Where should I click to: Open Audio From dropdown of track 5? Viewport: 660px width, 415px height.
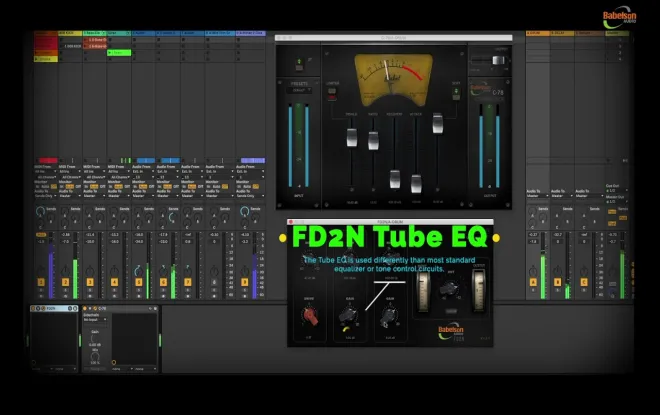coord(144,172)
